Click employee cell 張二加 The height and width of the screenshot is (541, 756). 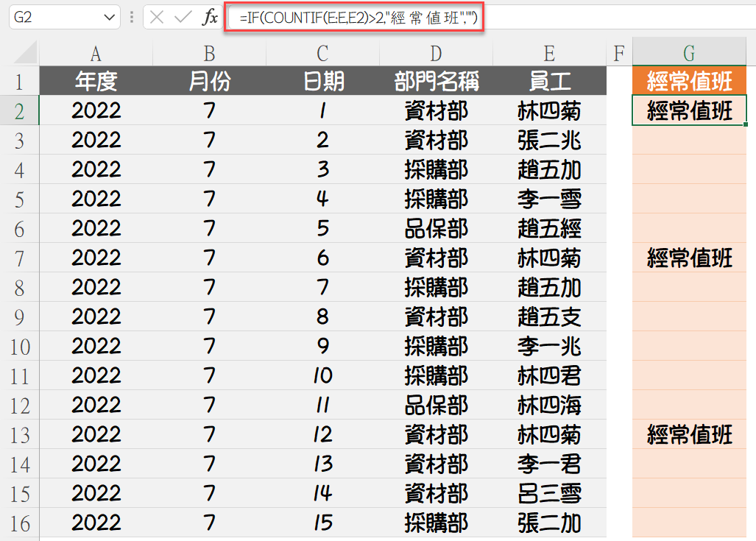549,522
